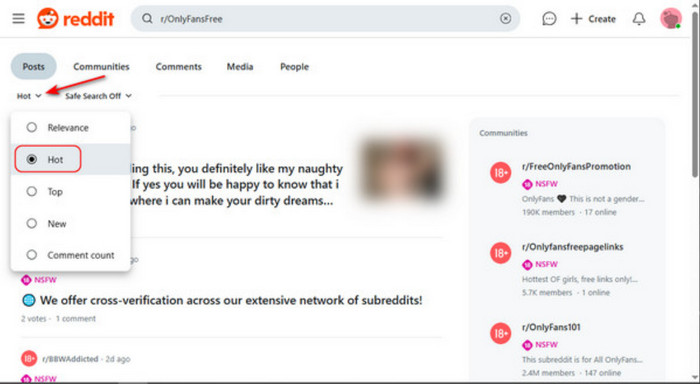Click the r/Onlyfansfreepagelinks 18+ icon
The height and width of the screenshot is (384, 700).
point(500,253)
